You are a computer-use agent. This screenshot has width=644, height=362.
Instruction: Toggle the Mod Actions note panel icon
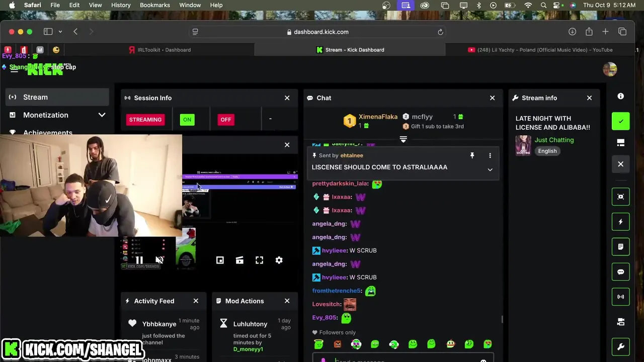(x=620, y=247)
